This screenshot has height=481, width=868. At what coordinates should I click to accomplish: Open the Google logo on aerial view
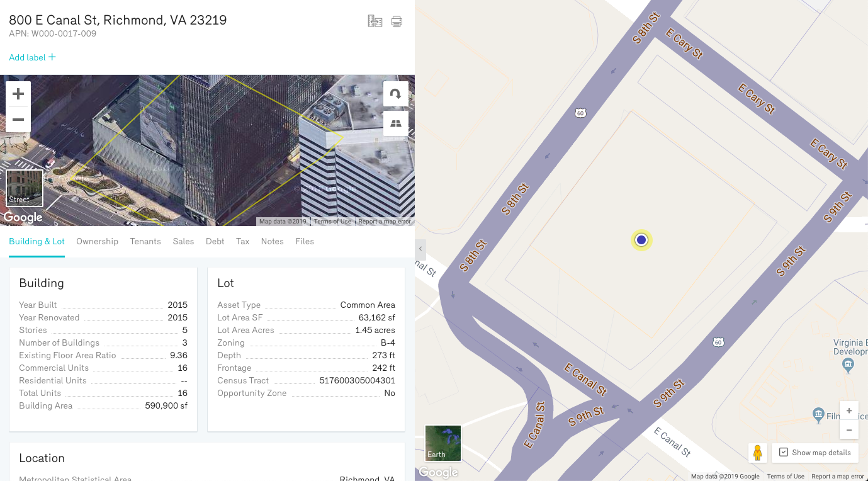click(23, 218)
